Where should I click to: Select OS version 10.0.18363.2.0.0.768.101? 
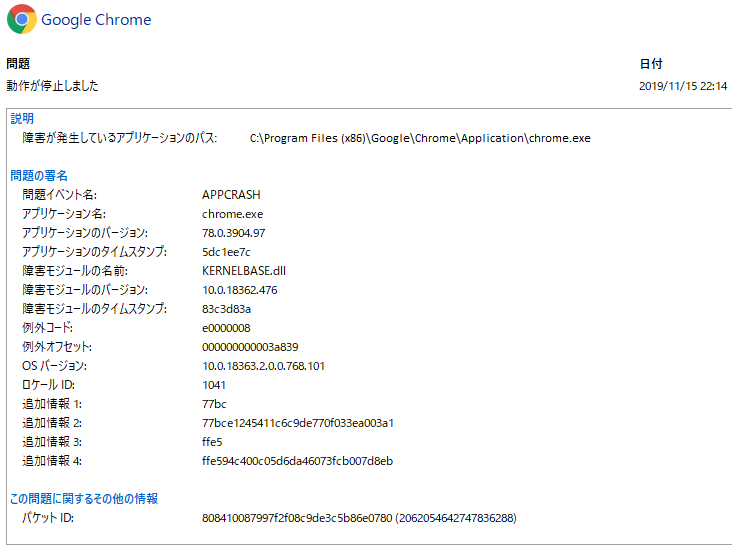(263, 366)
